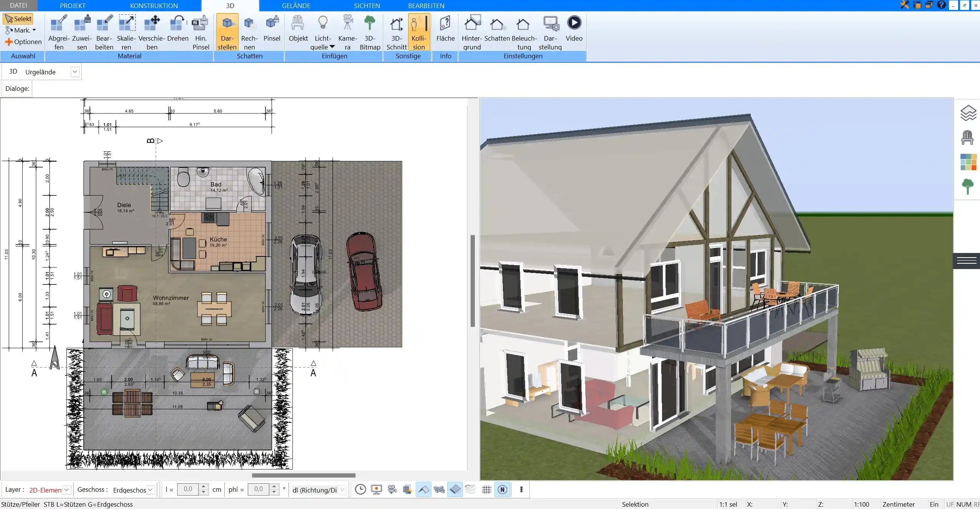
Task: Click the monitor presentation icon in bottom toolbar
Action: [376, 489]
